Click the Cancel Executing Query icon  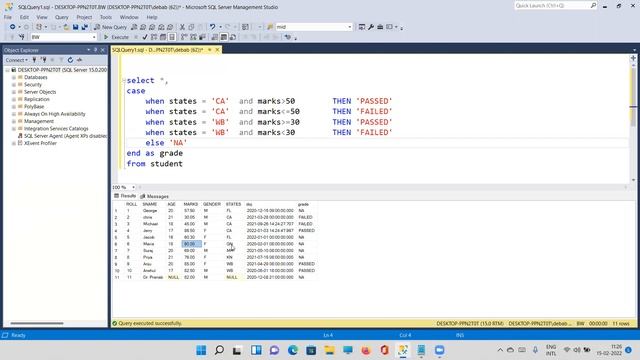136,37
